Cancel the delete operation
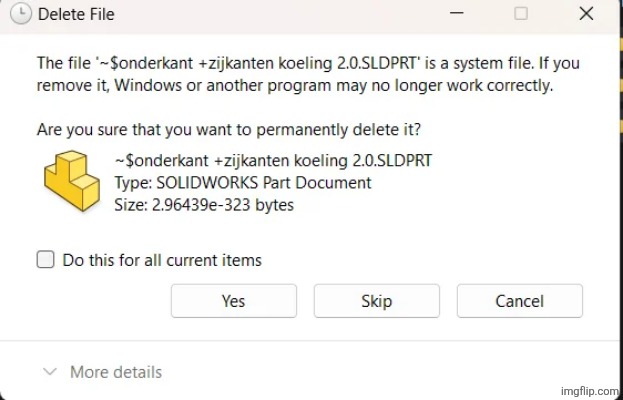623x400 pixels. (x=519, y=301)
